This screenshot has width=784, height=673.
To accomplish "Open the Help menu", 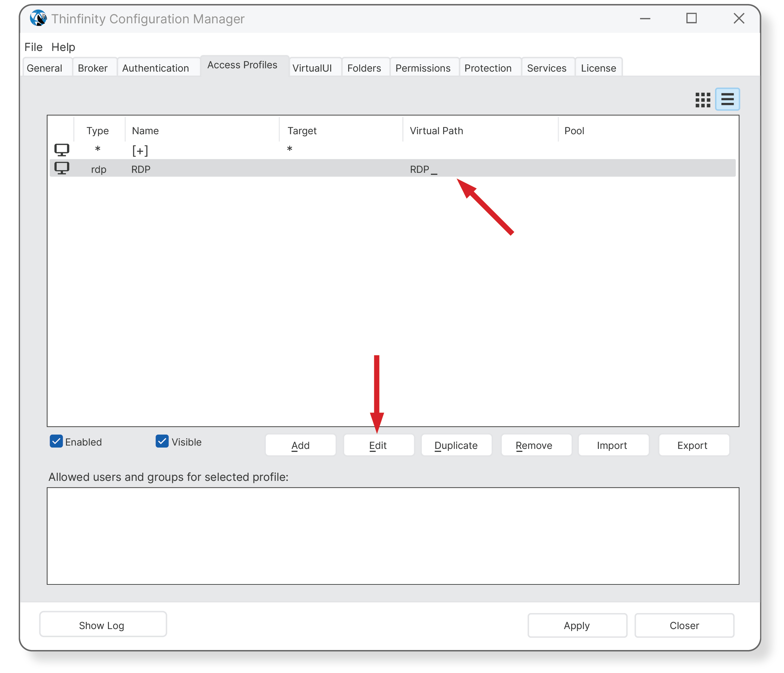I will (x=63, y=47).
